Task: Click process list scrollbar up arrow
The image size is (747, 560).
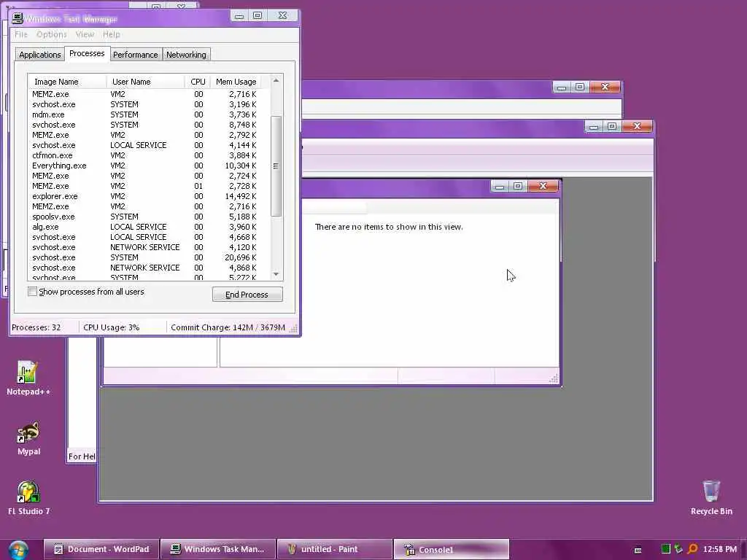Action: [276, 80]
